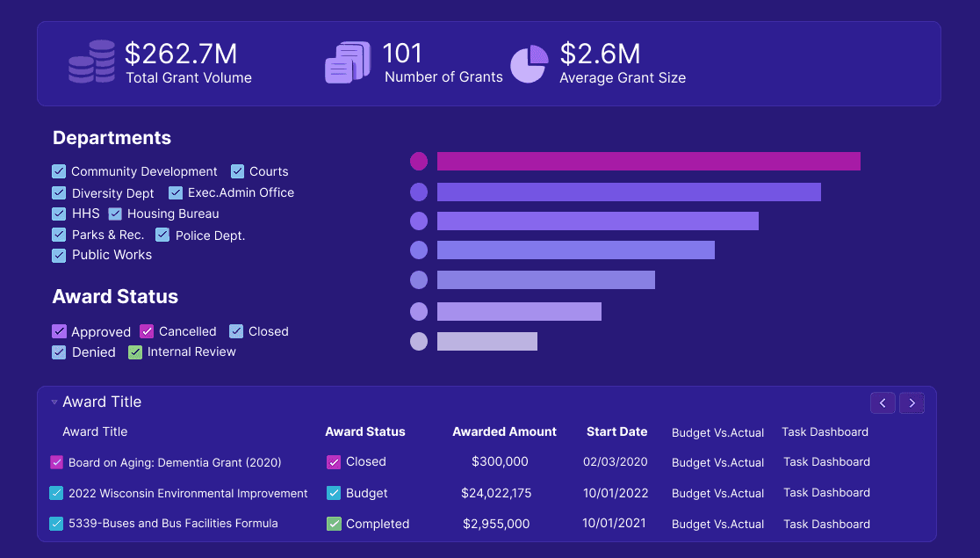Disable the Cancelled award status filter
This screenshot has height=558, width=980.
tap(146, 331)
